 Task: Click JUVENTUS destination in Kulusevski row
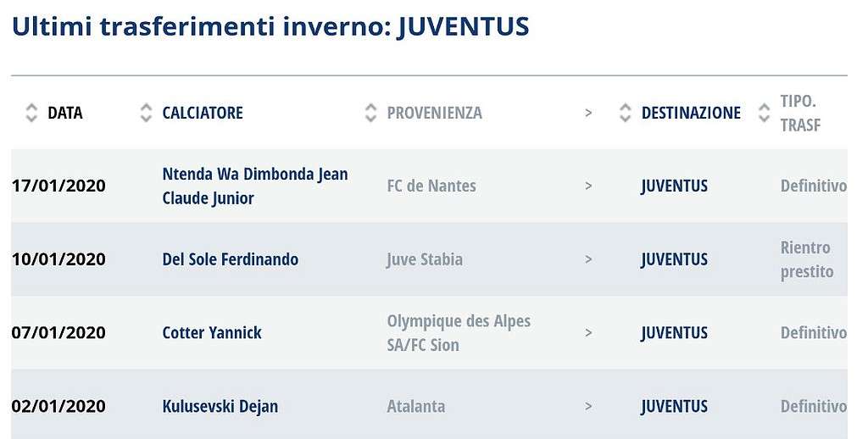pyautogui.click(x=674, y=406)
